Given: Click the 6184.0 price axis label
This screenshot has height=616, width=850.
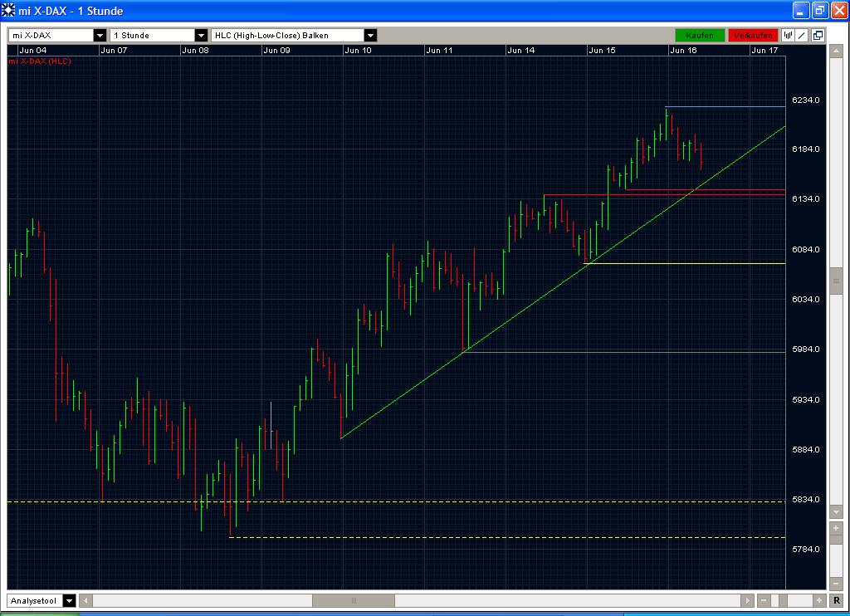Looking at the screenshot, I should click(805, 149).
